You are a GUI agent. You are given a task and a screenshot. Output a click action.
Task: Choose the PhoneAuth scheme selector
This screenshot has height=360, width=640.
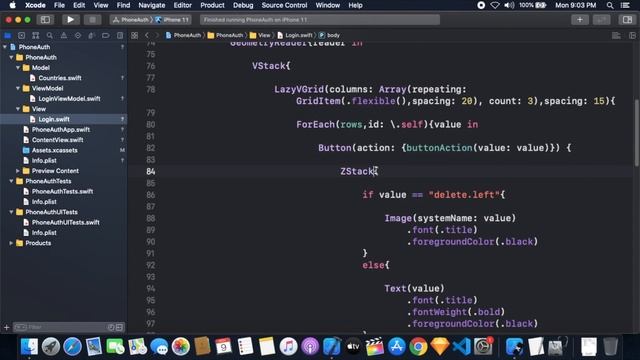click(131, 20)
